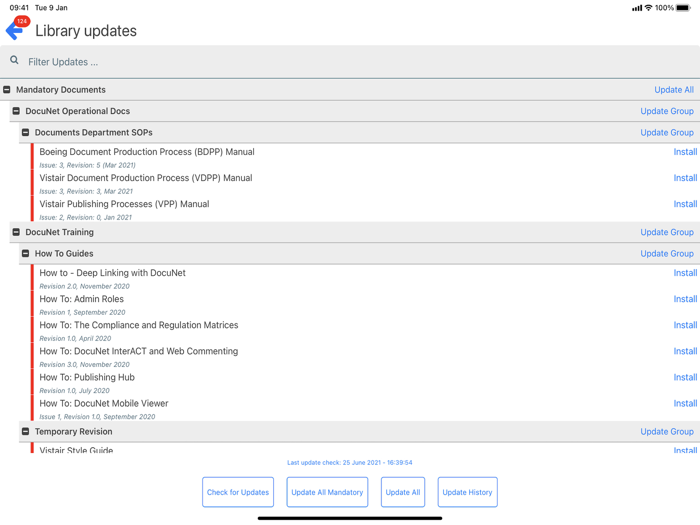Image resolution: width=700 pixels, height=525 pixels.
Task: Update Group for How To Guides
Action: point(667,254)
